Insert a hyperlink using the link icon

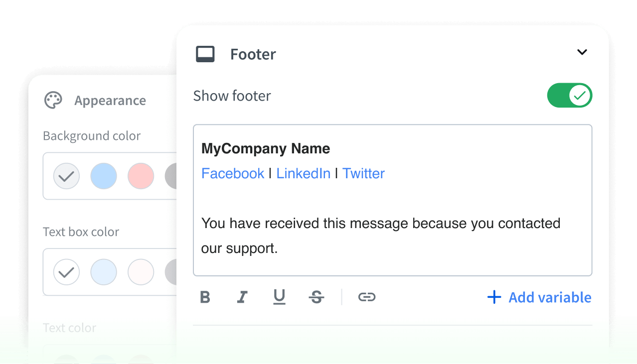367,297
